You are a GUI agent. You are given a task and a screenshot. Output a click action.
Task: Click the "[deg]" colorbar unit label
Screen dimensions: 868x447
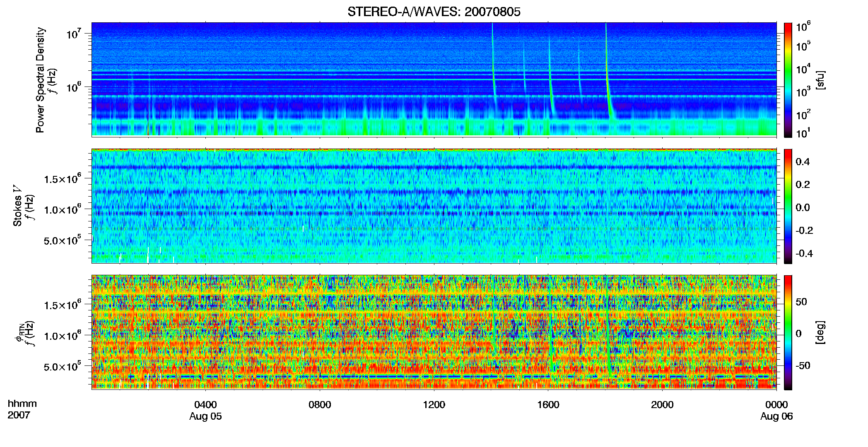pos(820,332)
